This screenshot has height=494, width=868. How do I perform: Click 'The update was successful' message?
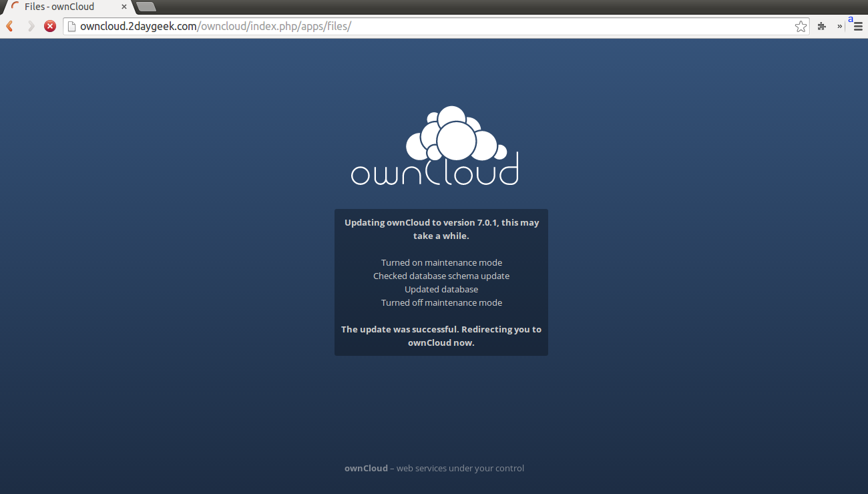[x=441, y=336]
